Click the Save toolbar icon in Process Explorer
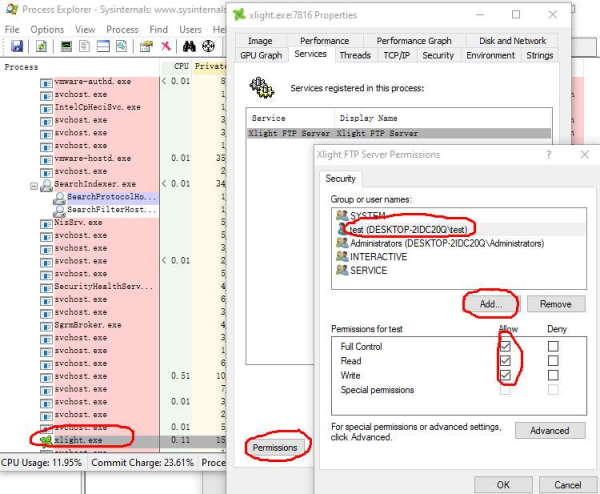Screen dimensions: 600x494 click(x=17, y=46)
